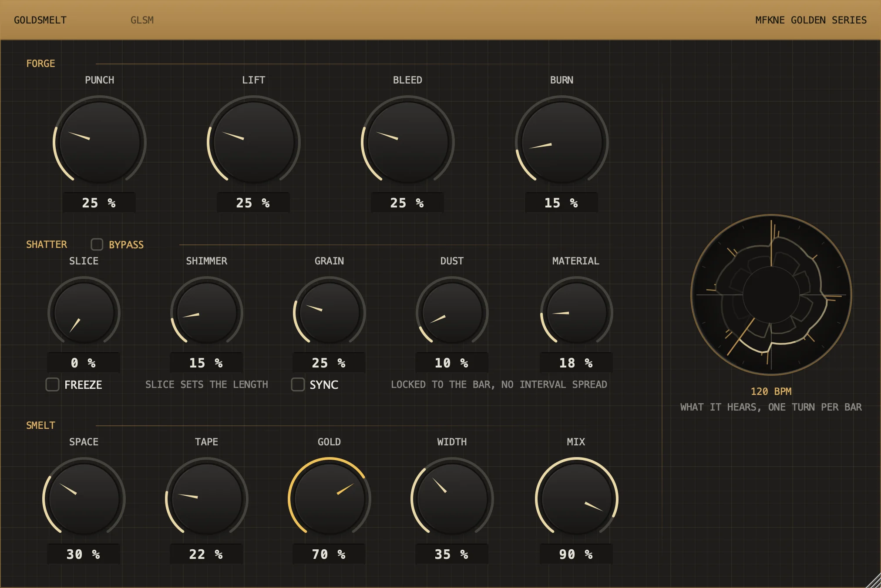This screenshot has height=588, width=881.
Task: Click the GLSM preset label
Action: (142, 20)
